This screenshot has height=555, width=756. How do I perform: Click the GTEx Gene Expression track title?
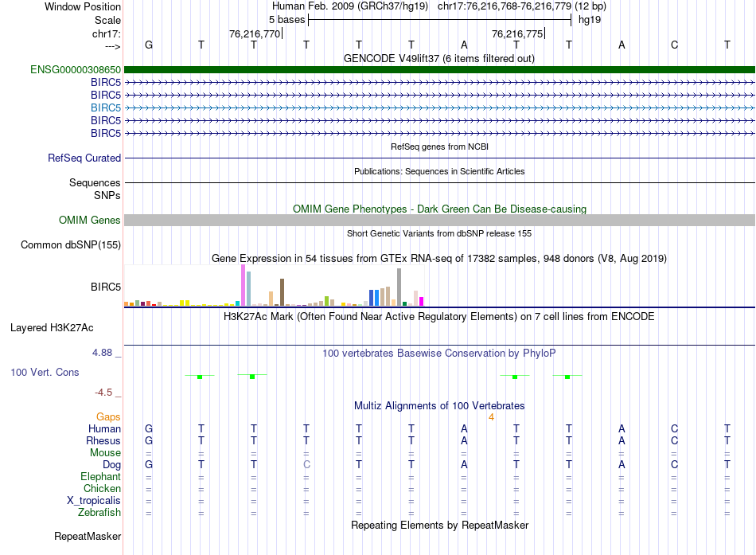[439, 258]
